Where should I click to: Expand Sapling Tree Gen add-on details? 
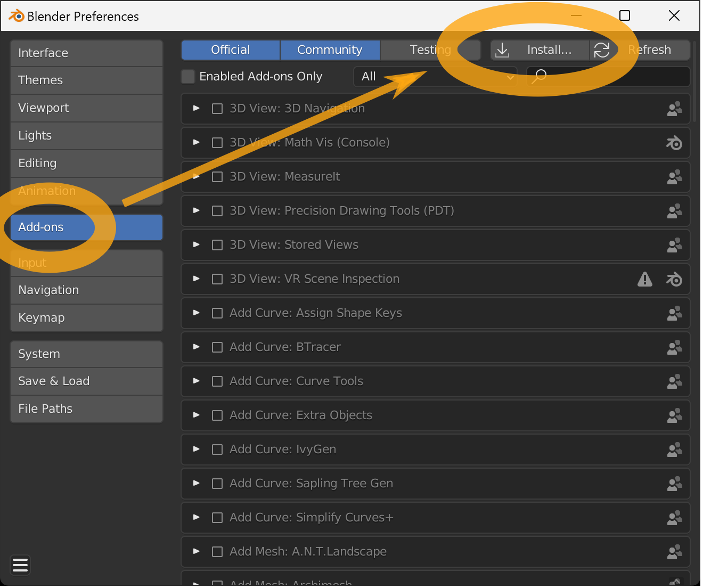click(197, 483)
